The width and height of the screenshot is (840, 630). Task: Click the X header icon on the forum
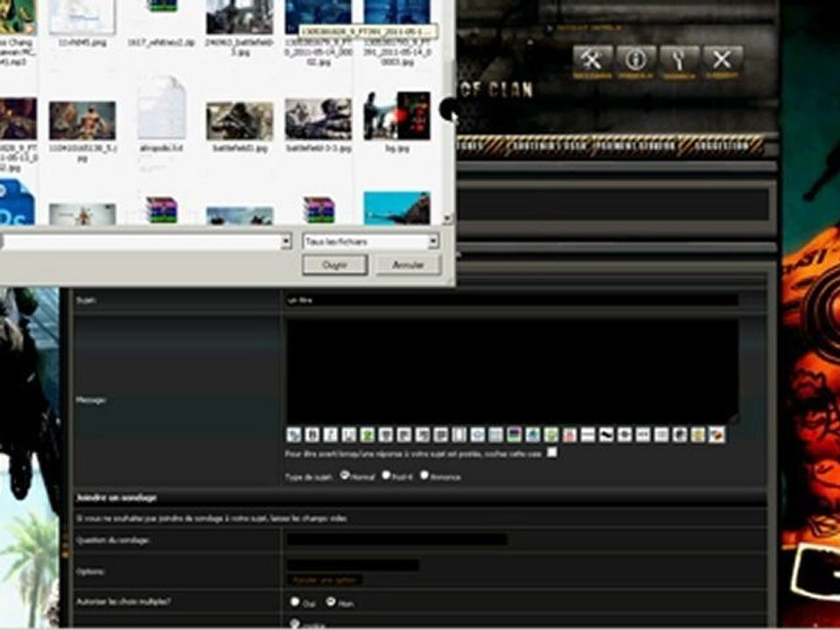(722, 60)
